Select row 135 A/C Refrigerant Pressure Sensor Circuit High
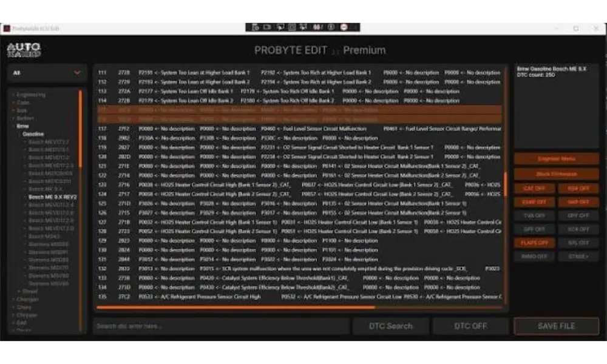The image size is (607, 364). [299, 297]
